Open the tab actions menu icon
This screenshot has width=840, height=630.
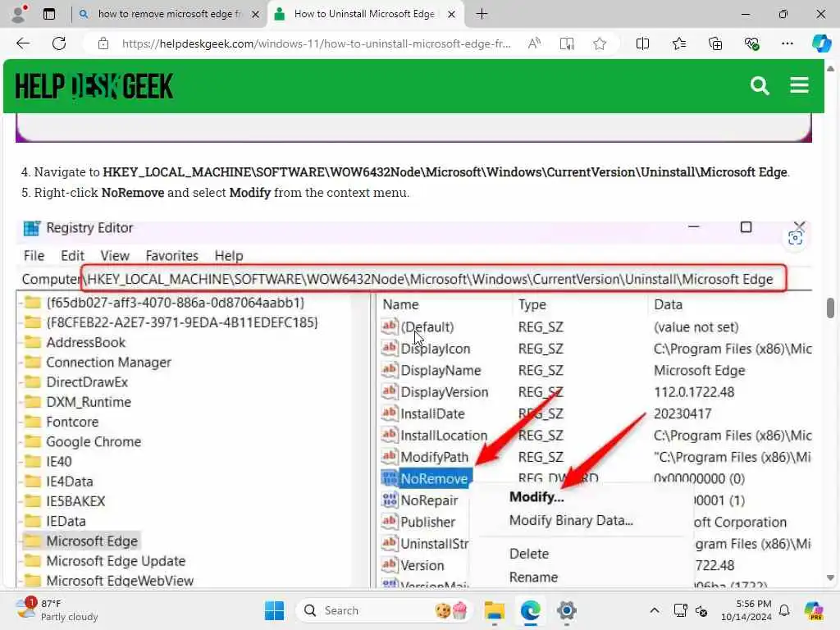coord(49,14)
